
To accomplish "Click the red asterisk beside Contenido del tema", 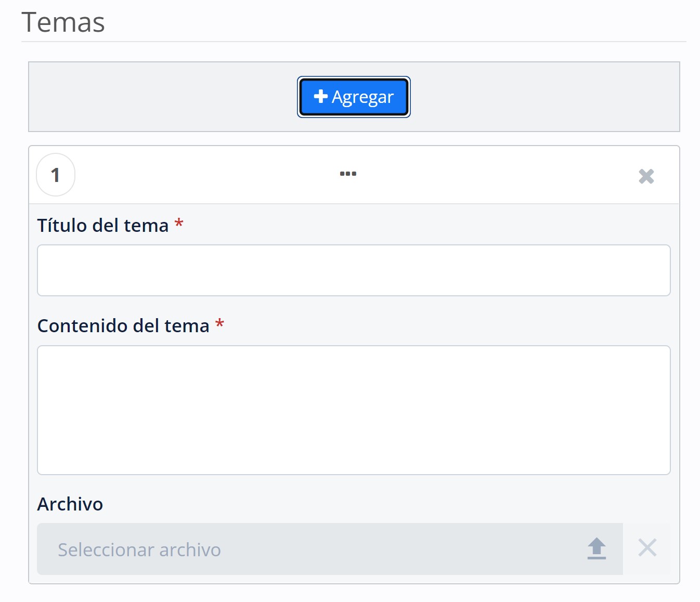I will 219,324.
